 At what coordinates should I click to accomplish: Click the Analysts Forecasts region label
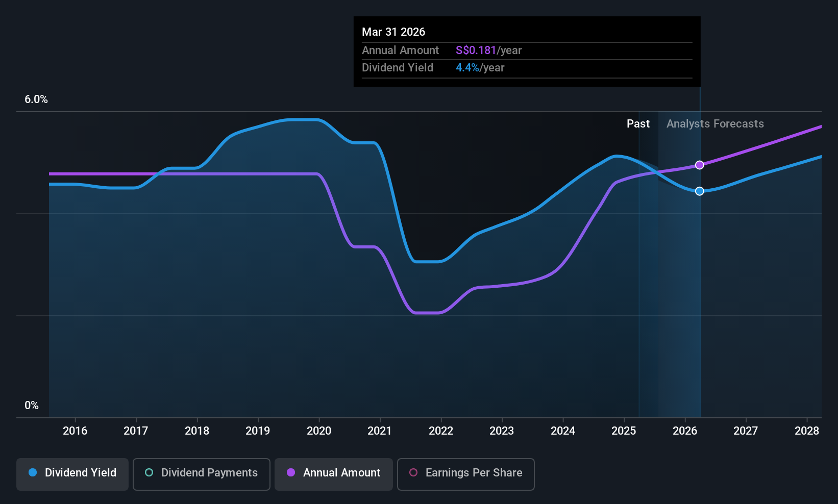715,123
